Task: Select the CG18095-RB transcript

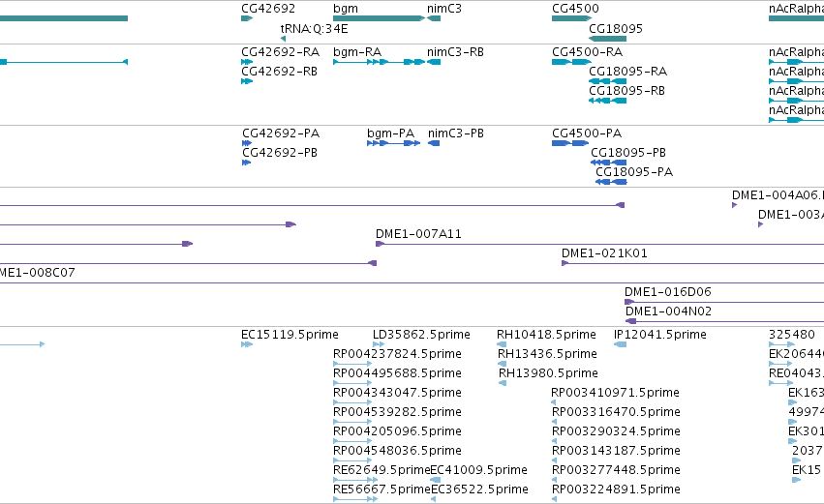Action: click(607, 101)
